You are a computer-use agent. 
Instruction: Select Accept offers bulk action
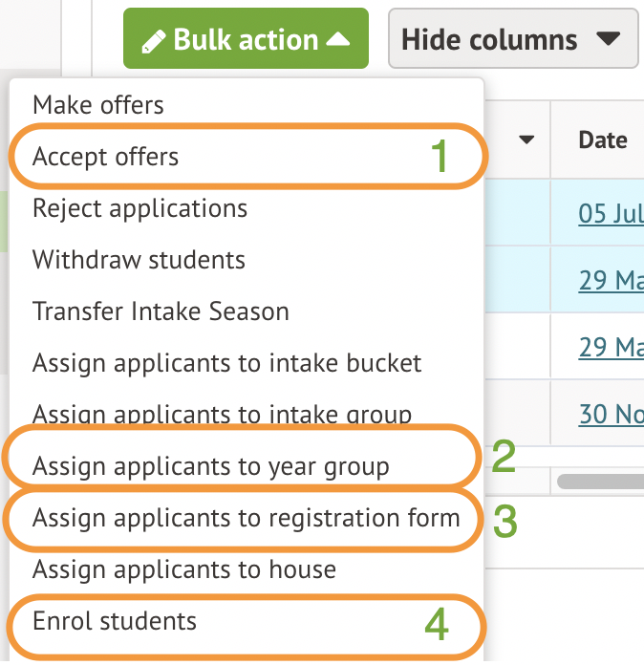106,157
